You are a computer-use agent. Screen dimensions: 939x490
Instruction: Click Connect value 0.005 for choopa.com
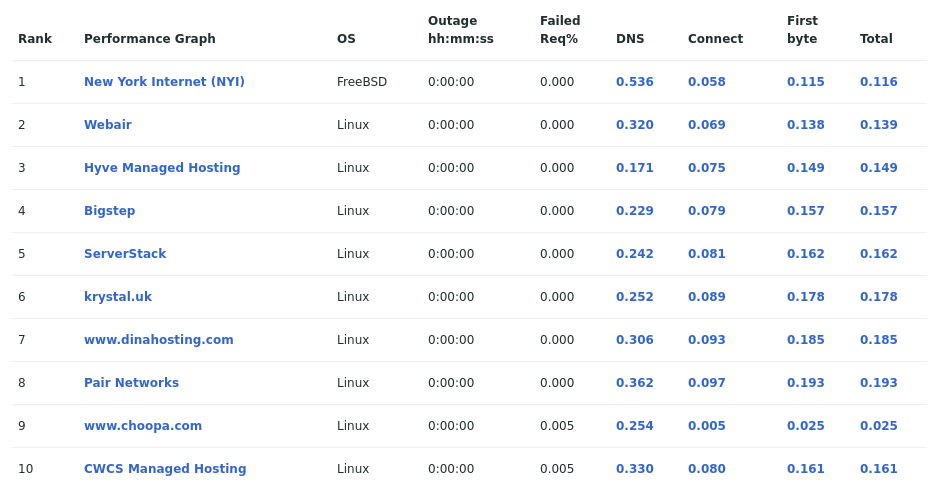(x=707, y=426)
